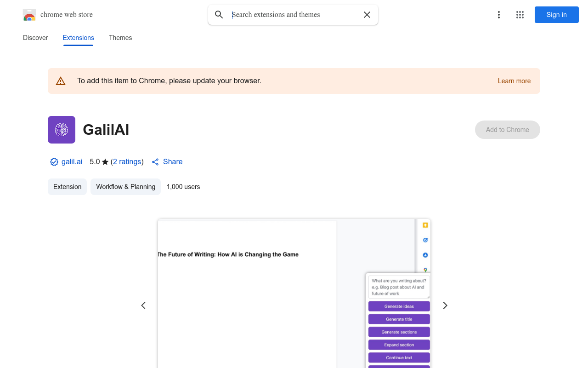
Task: Select the Extensions tab
Action: (x=79, y=38)
